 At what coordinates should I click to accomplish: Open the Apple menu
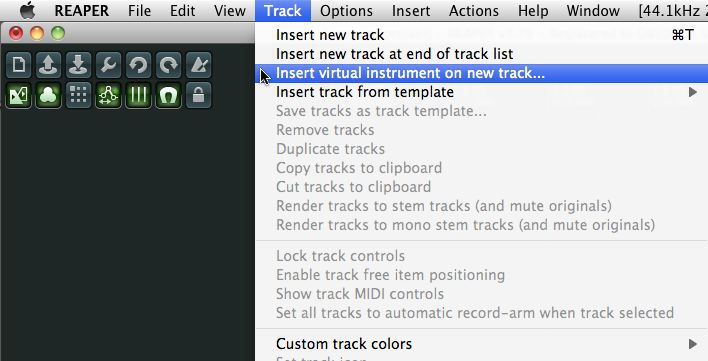tap(28, 10)
